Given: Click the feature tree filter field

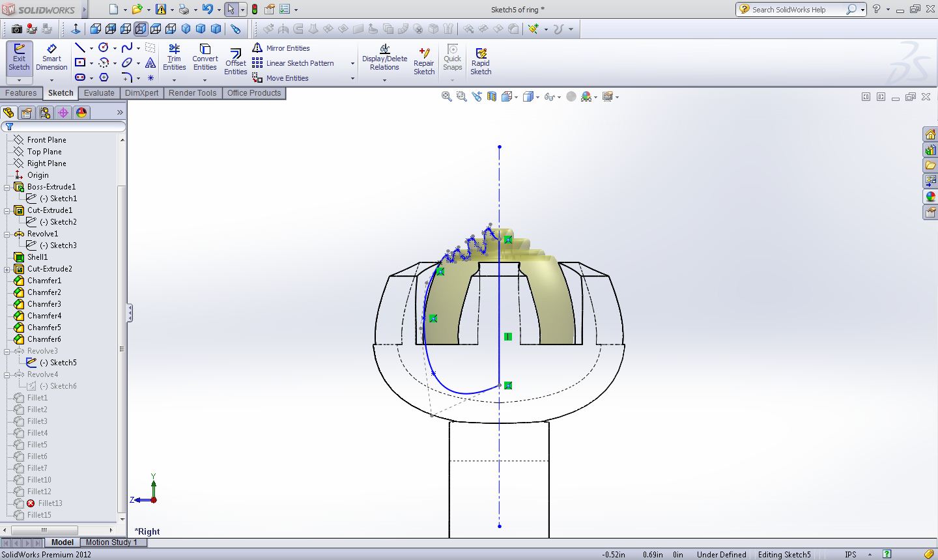Looking at the screenshot, I should 63,126.
